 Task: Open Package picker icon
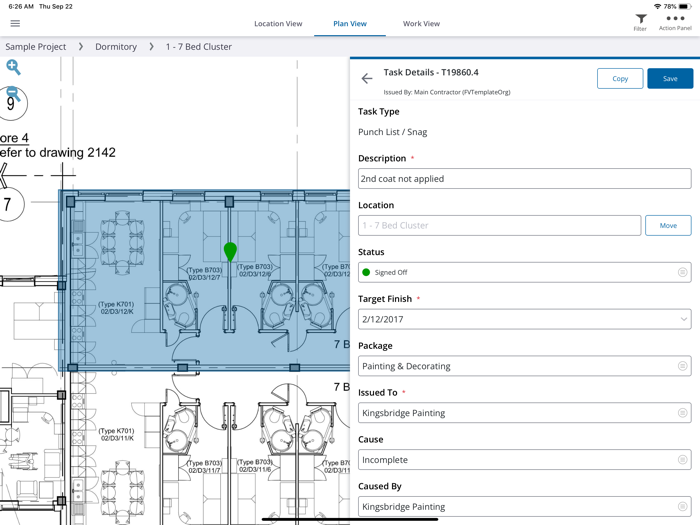[682, 366]
